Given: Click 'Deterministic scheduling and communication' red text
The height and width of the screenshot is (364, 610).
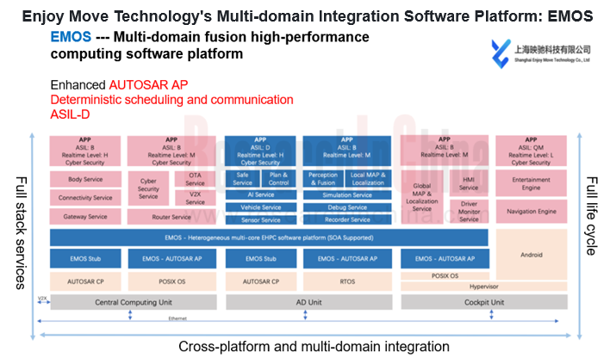Looking at the screenshot, I should coord(171,100).
